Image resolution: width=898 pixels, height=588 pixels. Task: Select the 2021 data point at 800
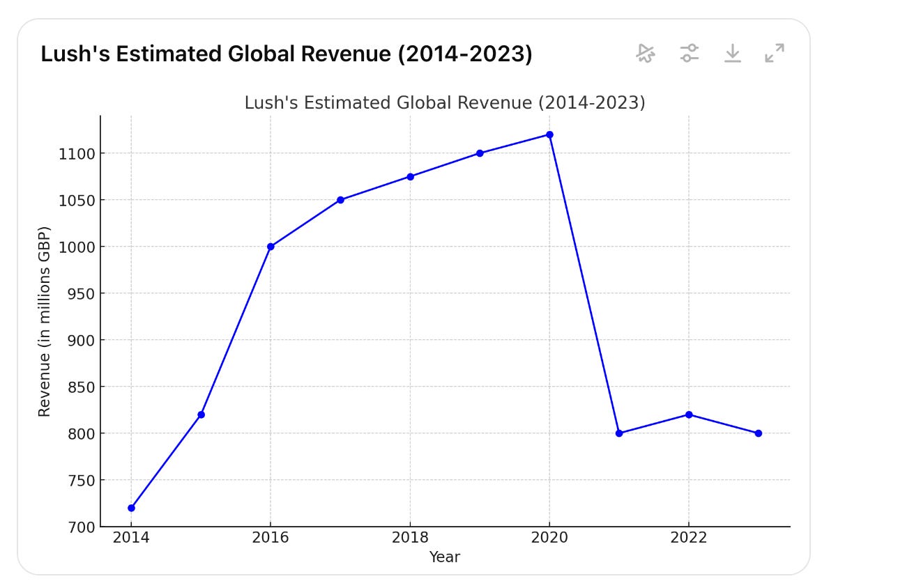(x=619, y=433)
